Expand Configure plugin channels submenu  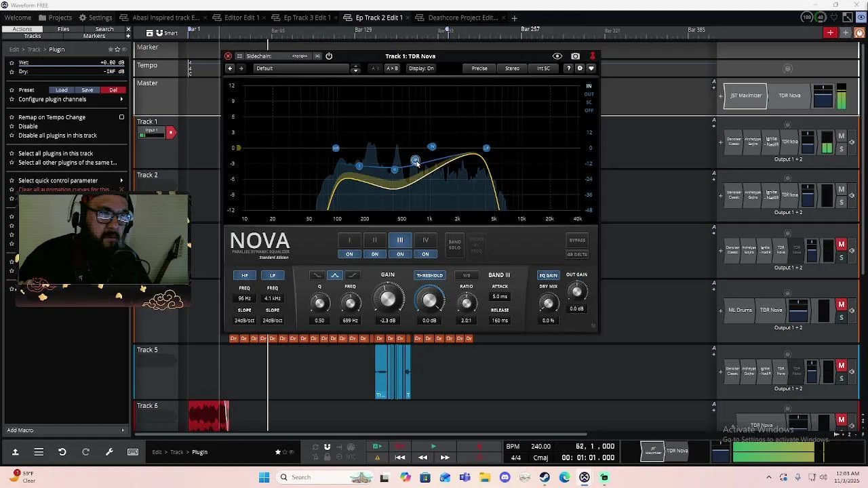tap(121, 99)
